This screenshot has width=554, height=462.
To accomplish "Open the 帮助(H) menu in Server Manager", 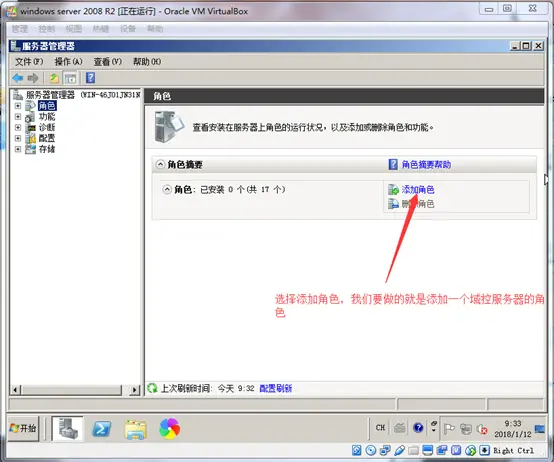I will [147, 62].
